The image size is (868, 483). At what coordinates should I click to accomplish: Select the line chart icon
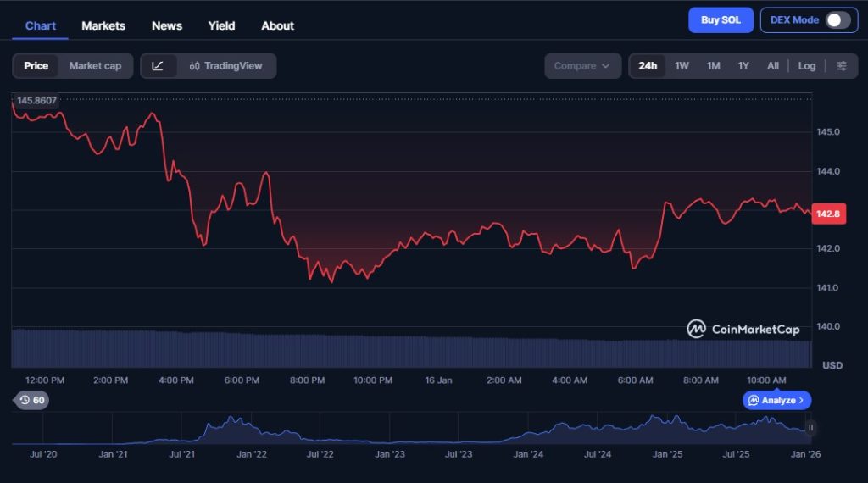click(x=159, y=66)
